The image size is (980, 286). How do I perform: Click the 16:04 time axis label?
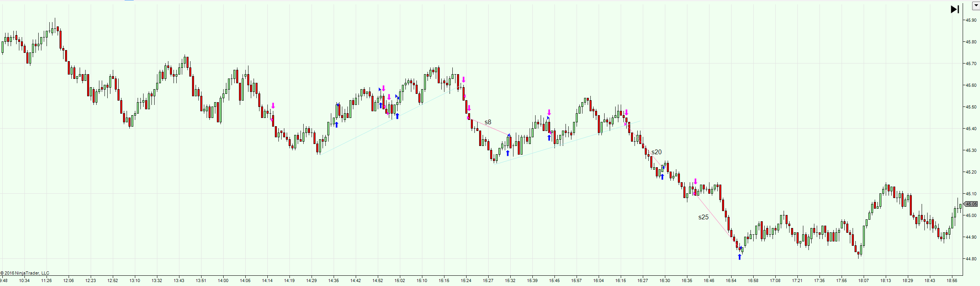tap(599, 281)
